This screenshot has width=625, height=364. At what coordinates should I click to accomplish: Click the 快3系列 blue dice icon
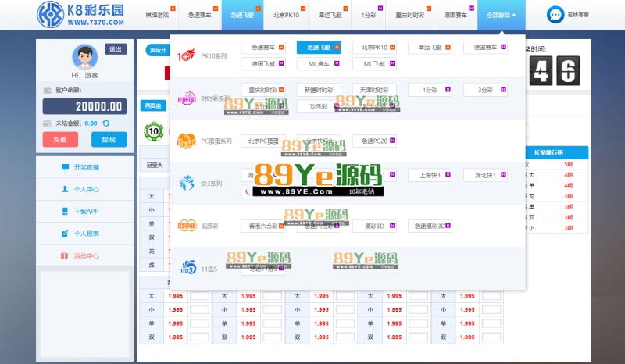click(187, 184)
